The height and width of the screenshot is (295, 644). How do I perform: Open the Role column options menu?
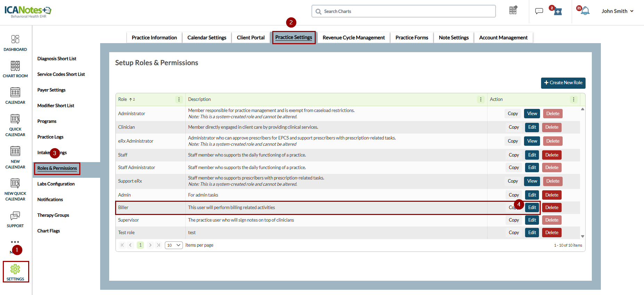179,99
